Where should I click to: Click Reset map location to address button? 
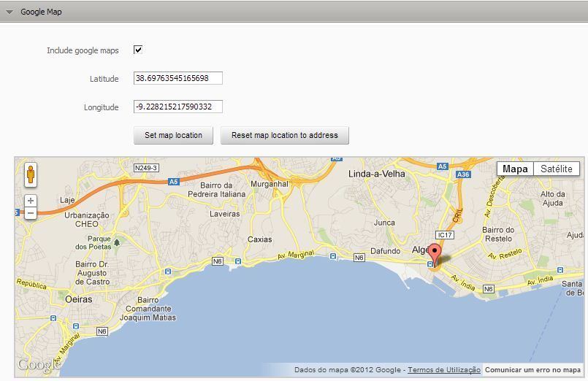point(285,135)
